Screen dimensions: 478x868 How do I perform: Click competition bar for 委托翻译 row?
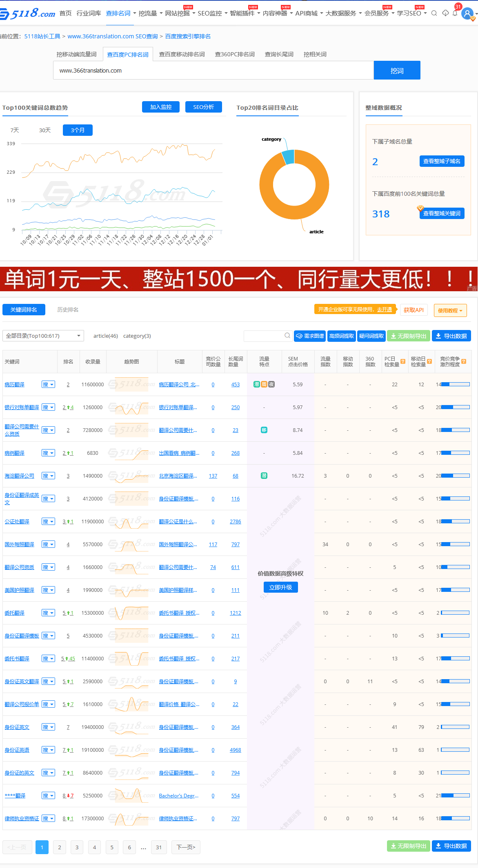(x=456, y=613)
